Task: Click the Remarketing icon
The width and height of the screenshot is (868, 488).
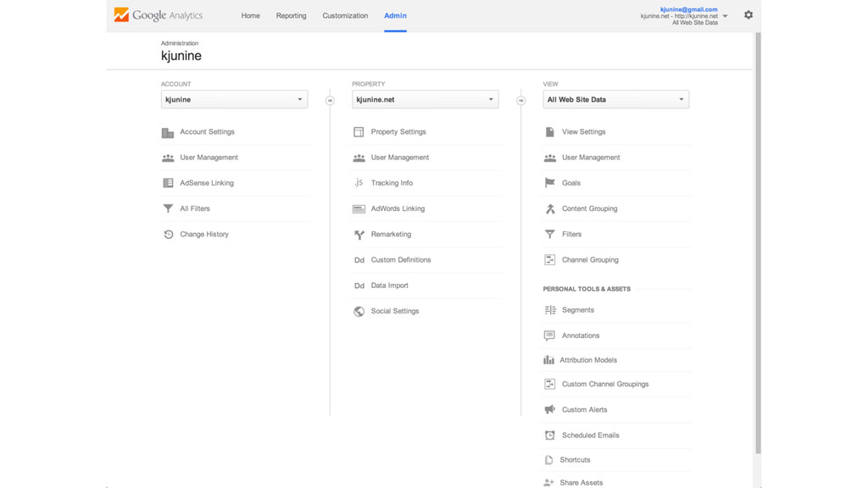Action: [359, 235]
